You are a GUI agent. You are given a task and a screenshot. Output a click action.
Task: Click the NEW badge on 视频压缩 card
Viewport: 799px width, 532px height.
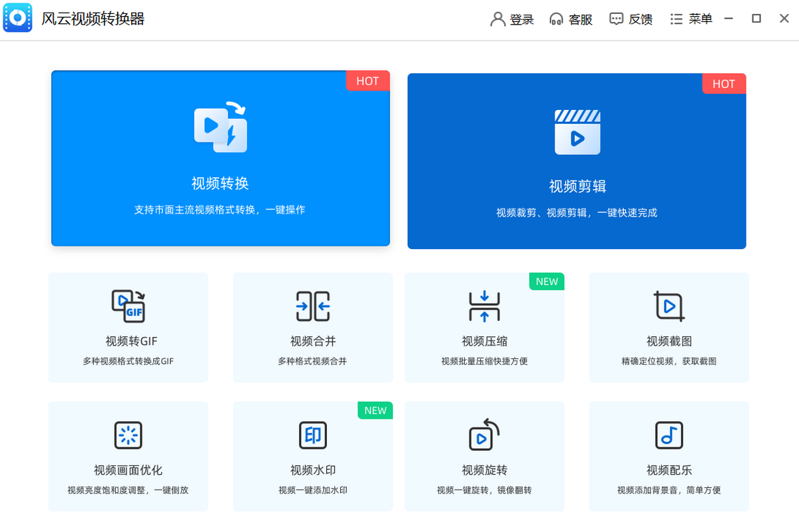click(547, 282)
